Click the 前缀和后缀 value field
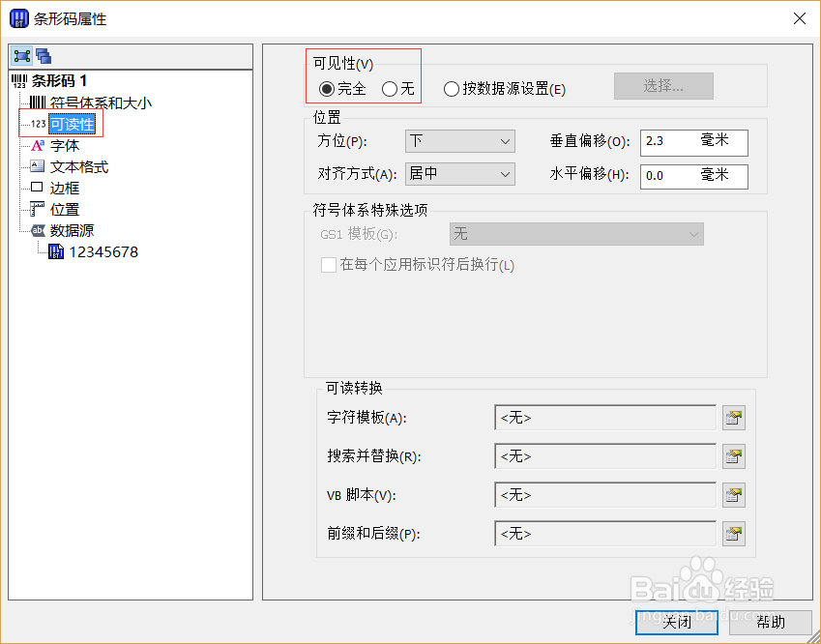The width and height of the screenshot is (821, 644). tap(604, 534)
